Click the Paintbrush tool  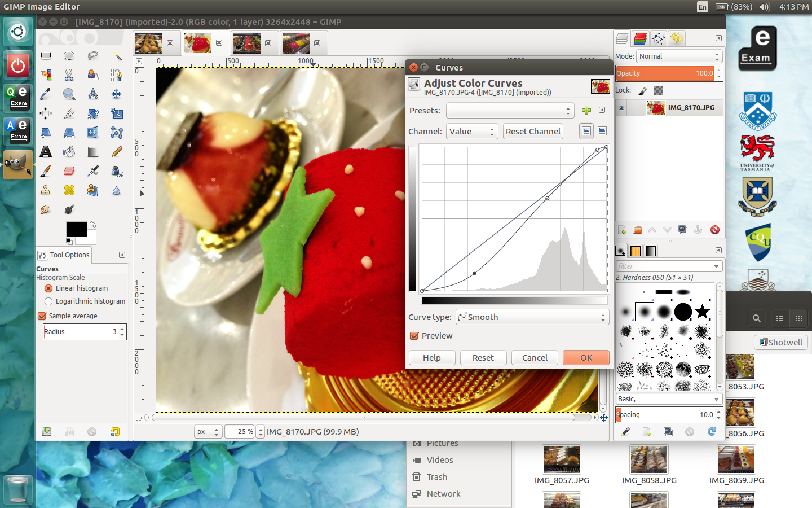pos(46,171)
